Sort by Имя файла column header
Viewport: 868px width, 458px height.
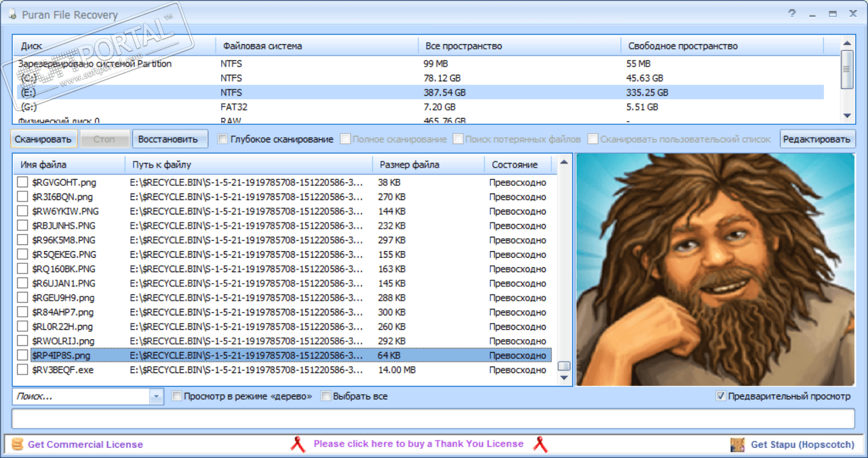(69, 165)
